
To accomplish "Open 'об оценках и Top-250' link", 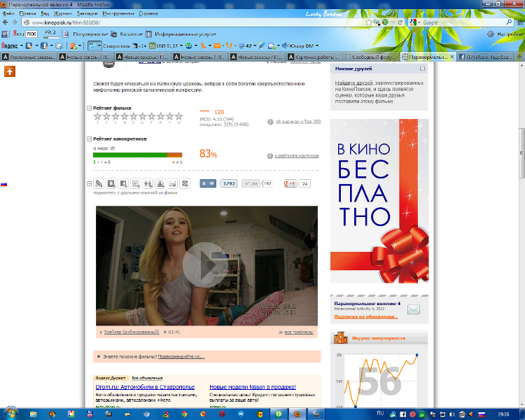I will (x=298, y=122).
